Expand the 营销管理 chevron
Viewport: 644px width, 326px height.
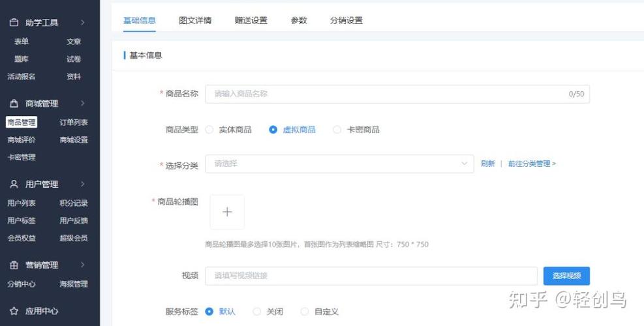tap(83, 265)
